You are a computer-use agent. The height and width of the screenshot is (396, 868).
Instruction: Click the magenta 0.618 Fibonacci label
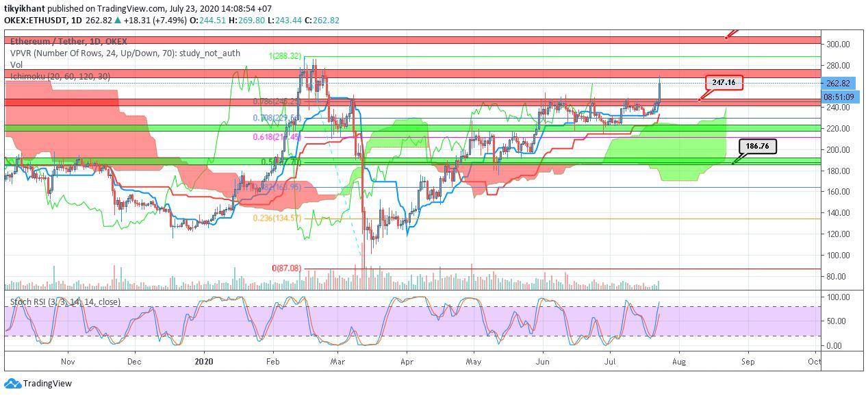click(x=277, y=138)
